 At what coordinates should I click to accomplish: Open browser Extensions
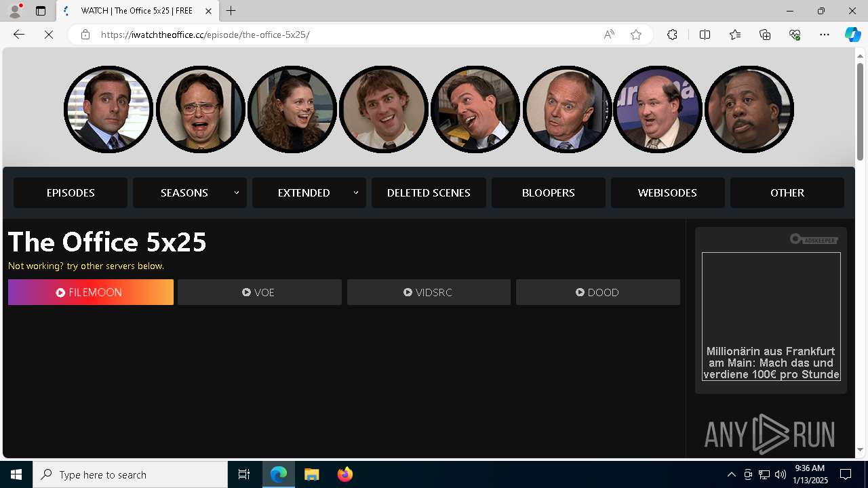click(x=672, y=35)
